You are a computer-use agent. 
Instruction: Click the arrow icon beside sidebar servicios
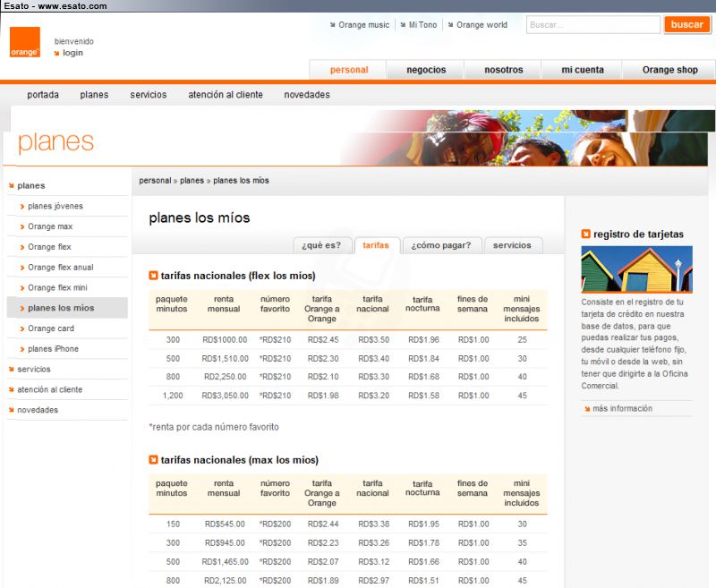pyautogui.click(x=12, y=370)
